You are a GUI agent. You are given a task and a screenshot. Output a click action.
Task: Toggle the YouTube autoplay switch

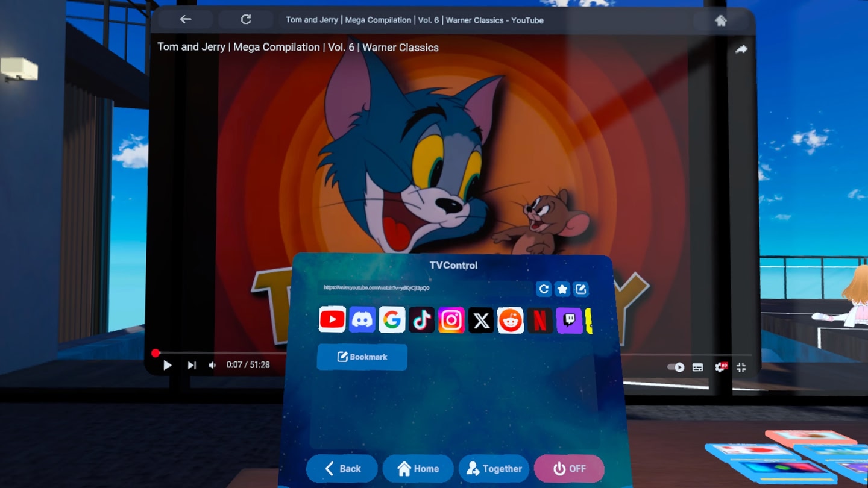coord(675,367)
